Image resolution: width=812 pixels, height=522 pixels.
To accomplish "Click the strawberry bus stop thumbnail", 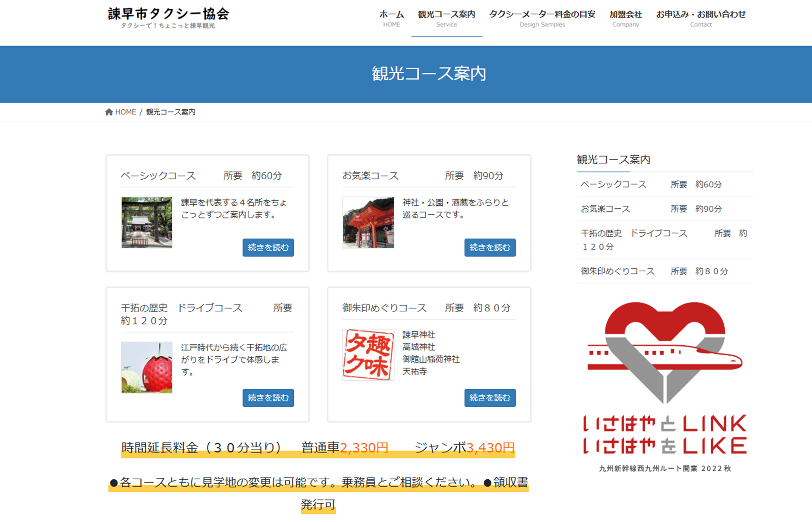I will pos(147,367).
